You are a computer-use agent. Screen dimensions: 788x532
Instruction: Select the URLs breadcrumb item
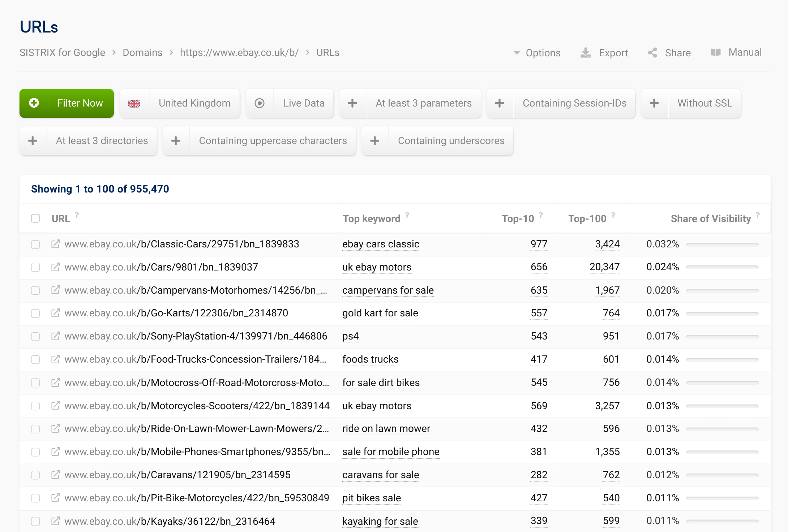pyautogui.click(x=328, y=53)
